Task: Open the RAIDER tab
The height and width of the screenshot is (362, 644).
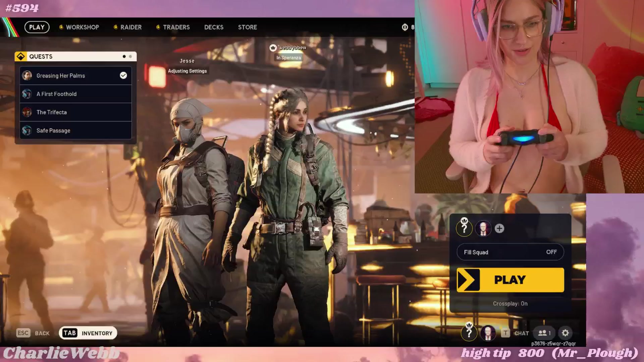Action: tap(128, 27)
